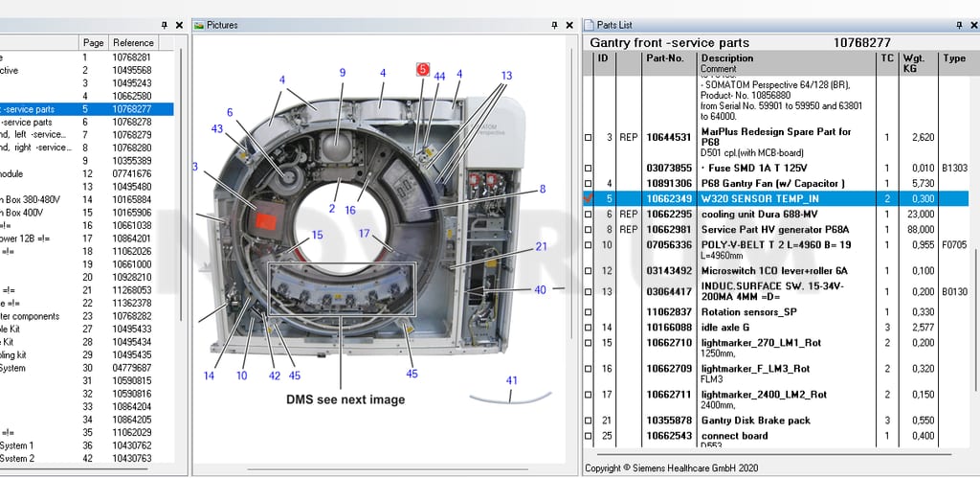980x478 pixels.
Task: Click the Parts List horizontal scrollbar
Action: 773,455
